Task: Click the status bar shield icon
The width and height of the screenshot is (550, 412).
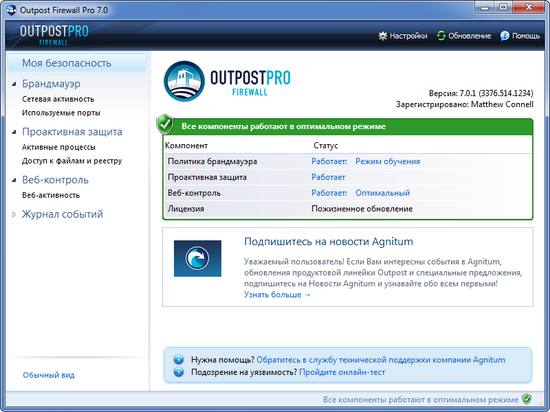Action: pyautogui.click(x=526, y=399)
